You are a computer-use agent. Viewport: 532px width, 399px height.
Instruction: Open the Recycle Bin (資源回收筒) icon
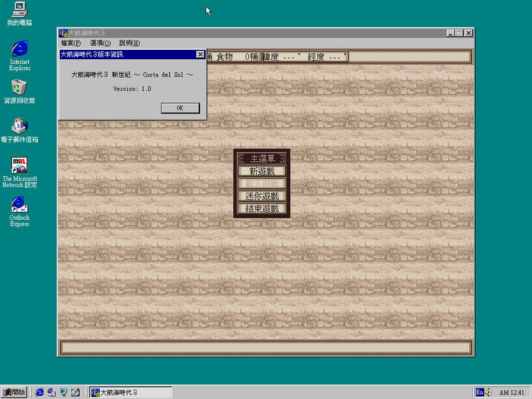(x=19, y=92)
